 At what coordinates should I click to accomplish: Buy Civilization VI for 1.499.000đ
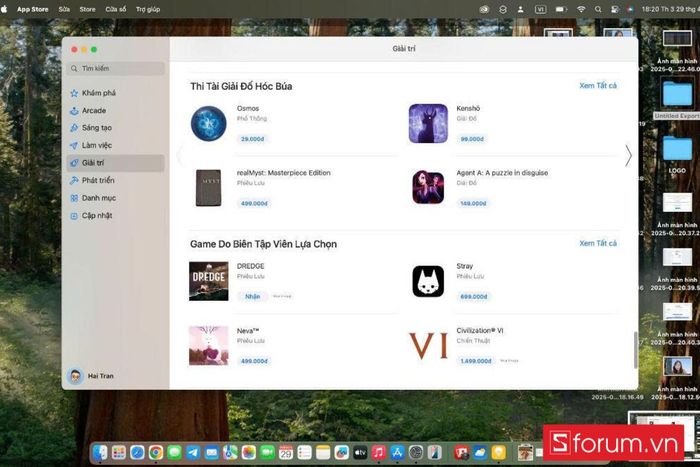[476, 361]
